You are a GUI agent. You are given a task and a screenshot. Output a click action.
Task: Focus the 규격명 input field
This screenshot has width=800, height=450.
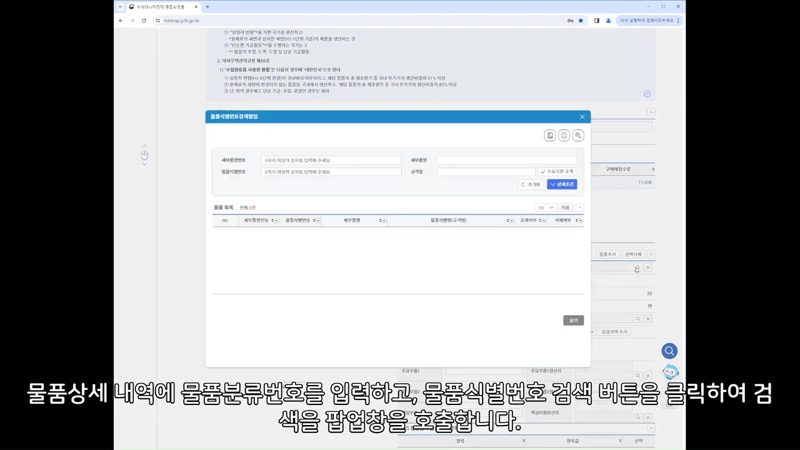point(486,172)
